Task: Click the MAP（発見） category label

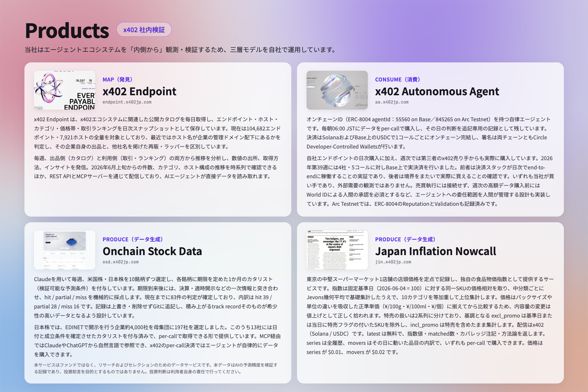Action: tap(118, 80)
